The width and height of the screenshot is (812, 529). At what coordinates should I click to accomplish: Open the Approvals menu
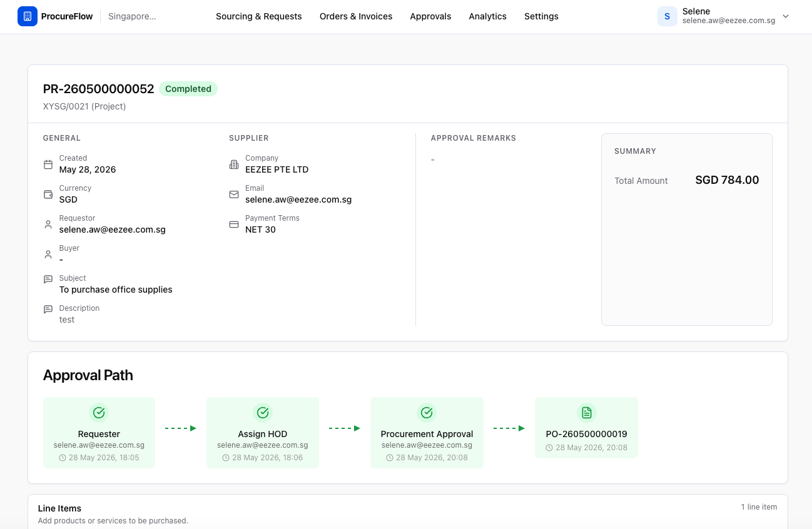[x=430, y=16]
